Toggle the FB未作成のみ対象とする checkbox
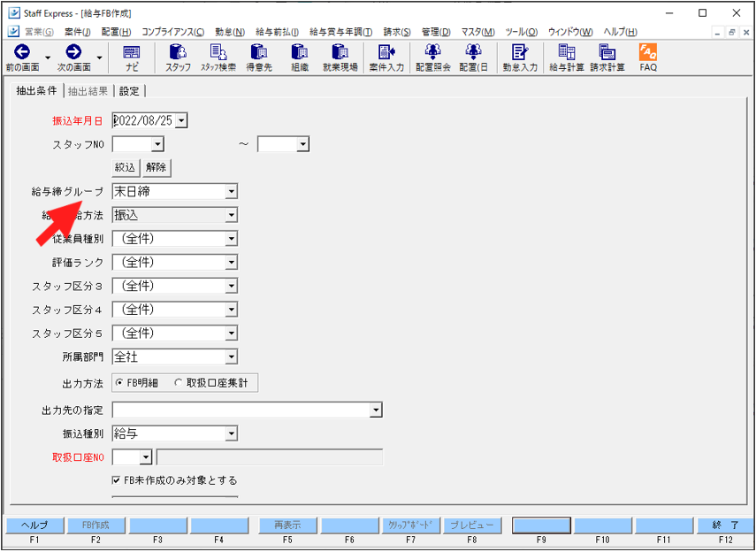 point(116,480)
